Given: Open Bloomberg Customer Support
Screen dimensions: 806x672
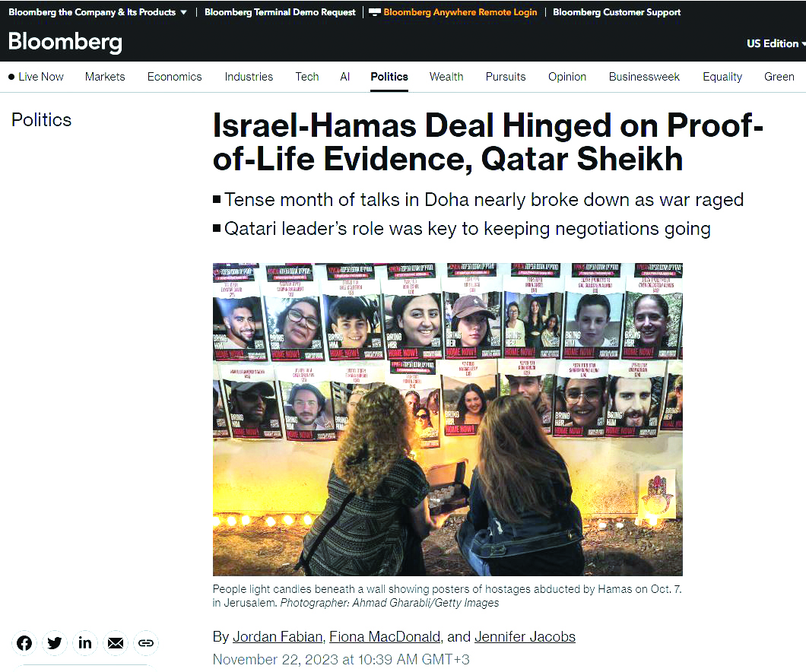Looking at the screenshot, I should coord(617,12).
